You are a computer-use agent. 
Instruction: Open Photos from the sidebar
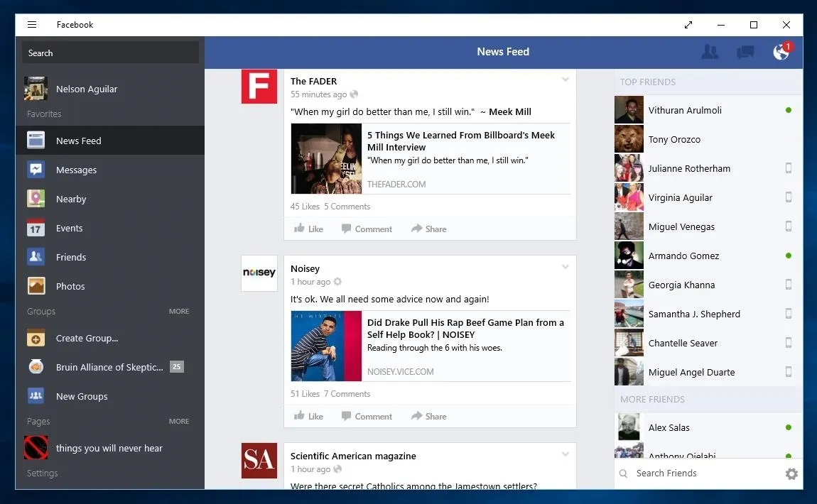pyautogui.click(x=110, y=286)
